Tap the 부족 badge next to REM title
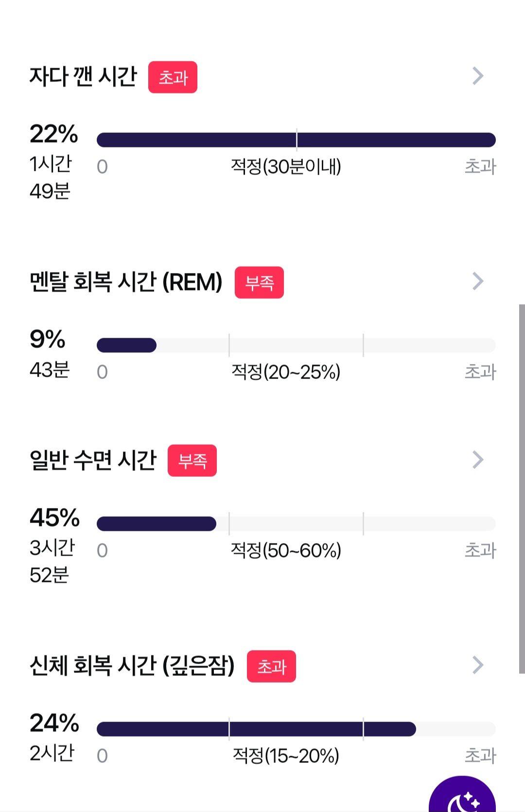This screenshot has height=812, width=525. point(259,282)
